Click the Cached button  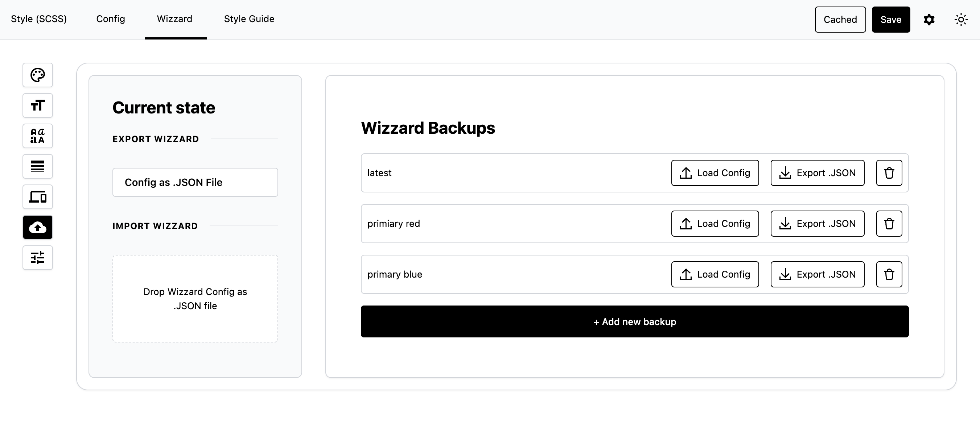840,20
